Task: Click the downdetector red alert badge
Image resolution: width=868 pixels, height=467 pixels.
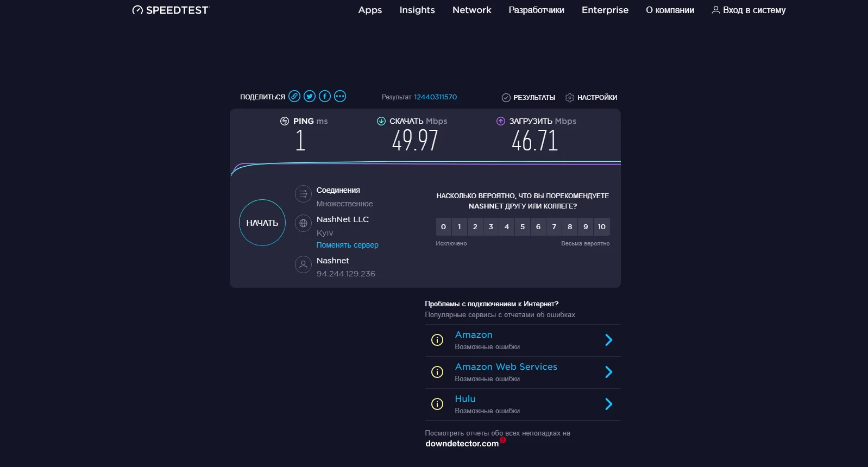Action: point(503,440)
